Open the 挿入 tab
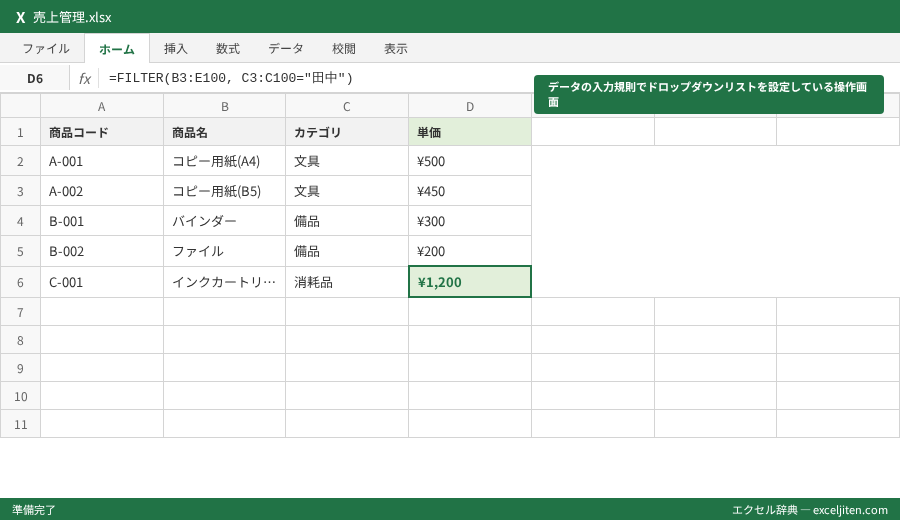 (176, 49)
